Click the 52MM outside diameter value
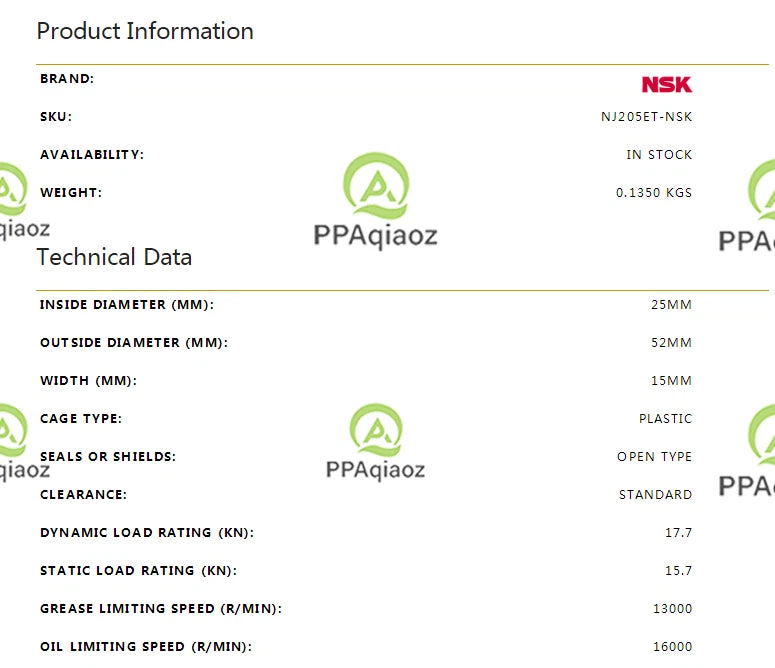Viewport: 775px width, 668px height. click(x=671, y=342)
